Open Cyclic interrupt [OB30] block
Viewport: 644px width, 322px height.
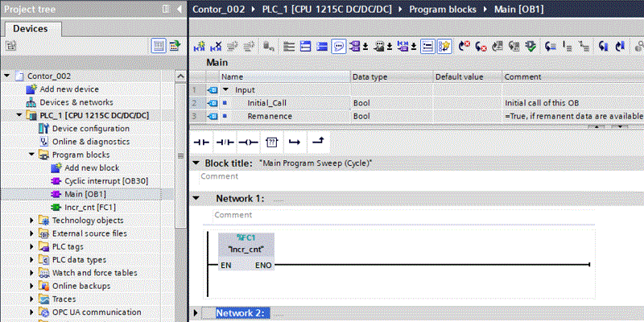coord(106,181)
